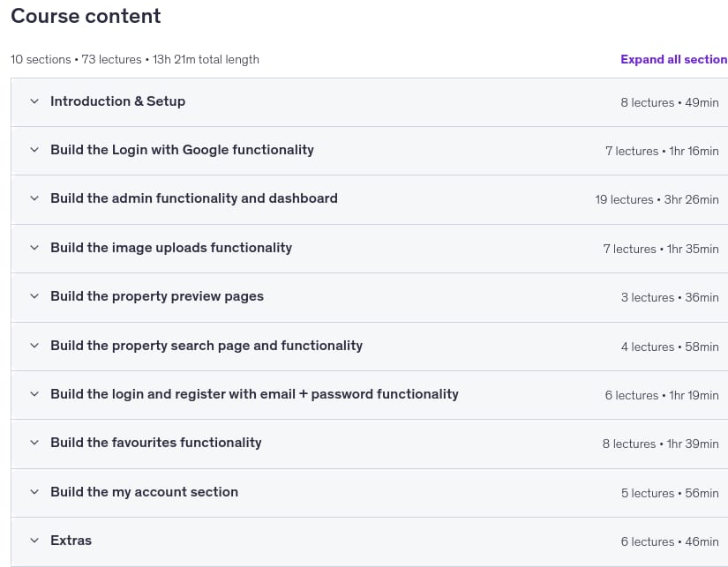Click the 19 lectures • 3hr 26min label
Image resolution: width=728 pixels, height=567 pixels.
click(657, 199)
